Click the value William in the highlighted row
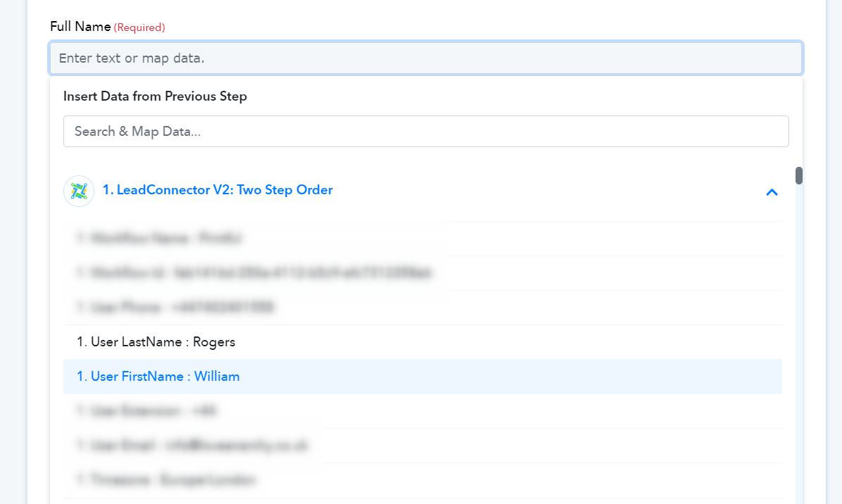The height and width of the screenshot is (504, 842). click(x=217, y=377)
